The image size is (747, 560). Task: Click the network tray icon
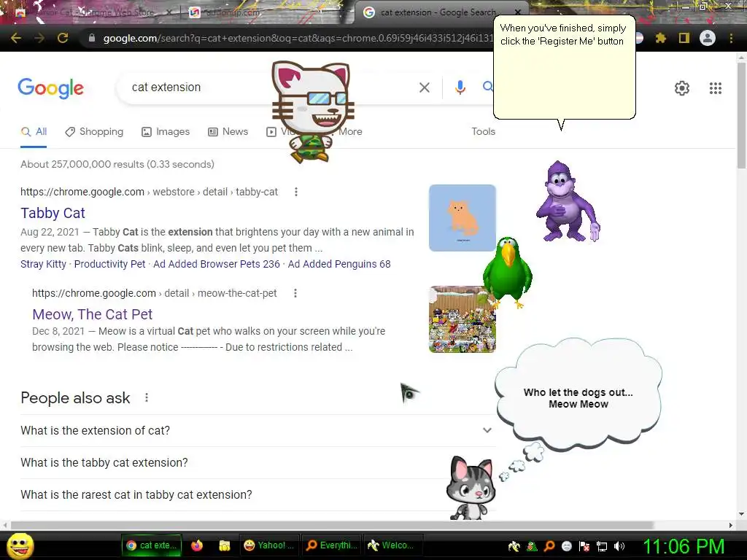click(602, 546)
